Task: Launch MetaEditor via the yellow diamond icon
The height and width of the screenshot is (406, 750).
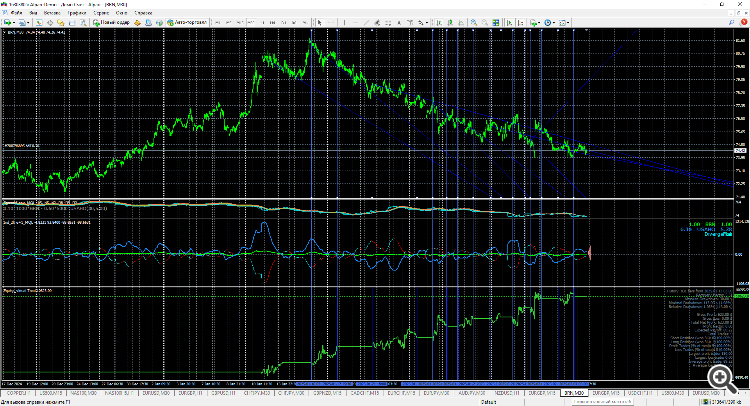Action: 138,22
